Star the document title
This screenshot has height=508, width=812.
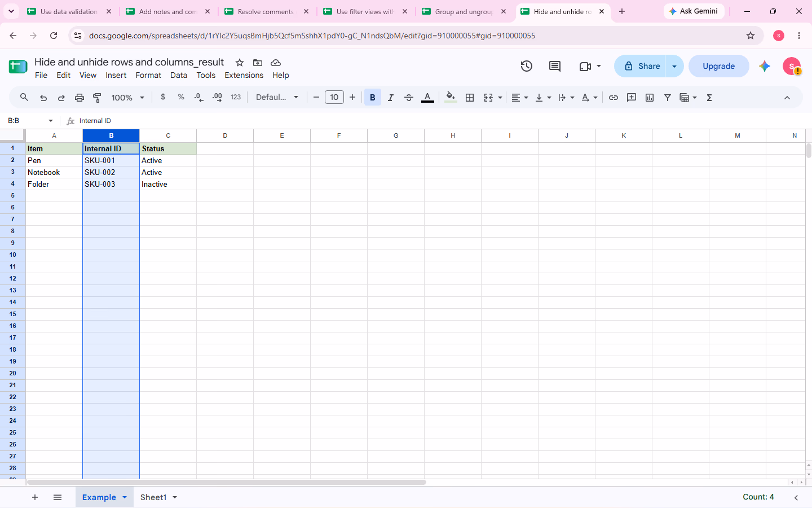240,63
